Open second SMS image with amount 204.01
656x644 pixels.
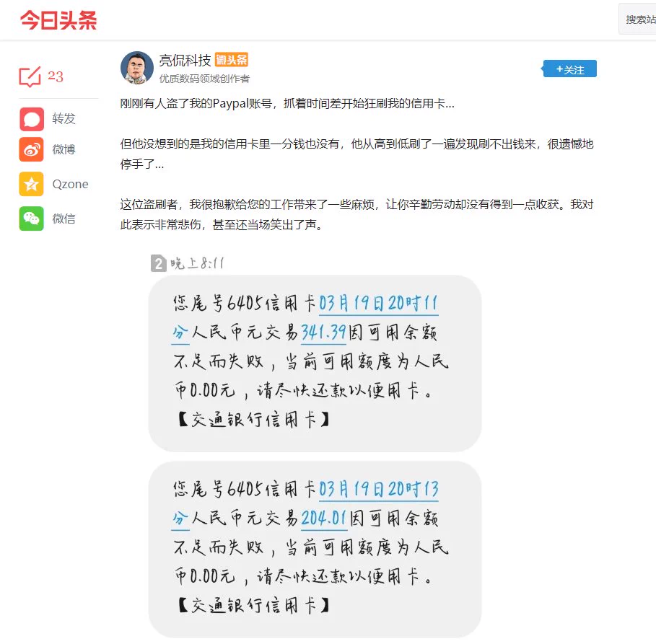[315, 549]
